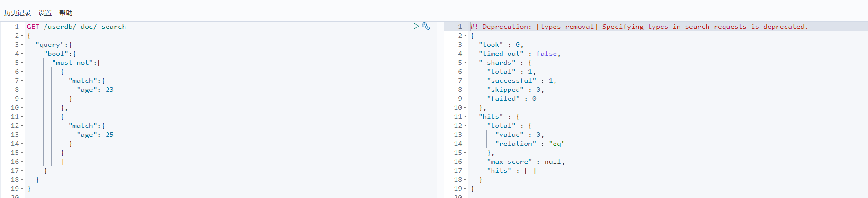
Task: Run the request with the play icon
Action: click(x=416, y=26)
